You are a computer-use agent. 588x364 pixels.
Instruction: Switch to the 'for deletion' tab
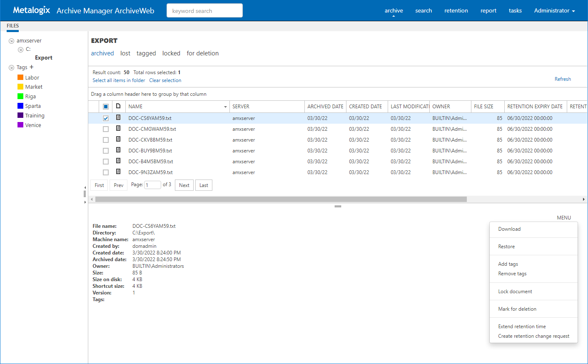[202, 53]
